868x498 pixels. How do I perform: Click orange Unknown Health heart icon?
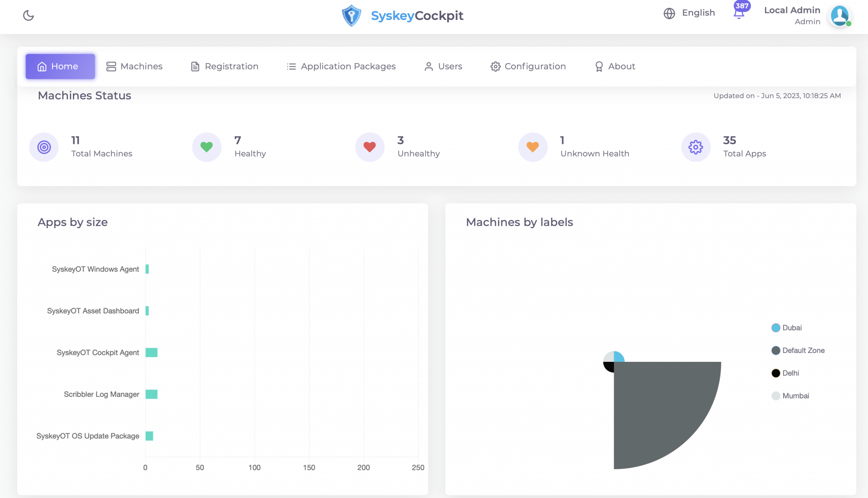click(x=533, y=147)
